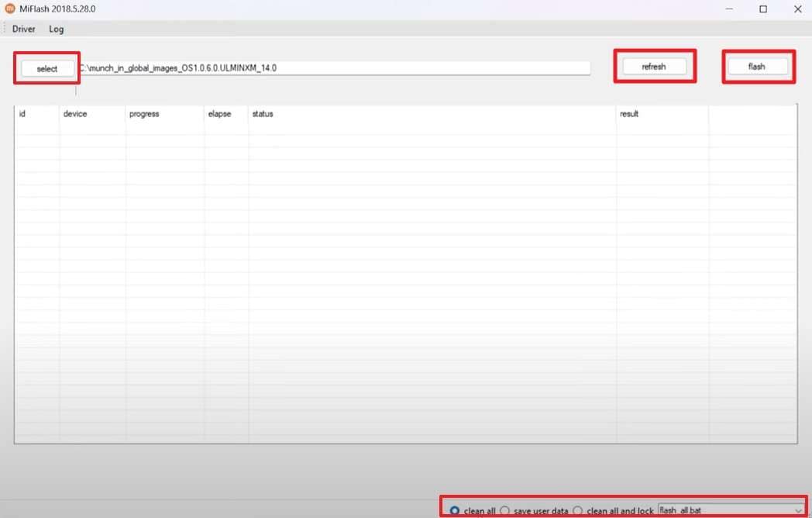Open the Log menu
Image resolution: width=812 pixels, height=518 pixels.
[57, 29]
